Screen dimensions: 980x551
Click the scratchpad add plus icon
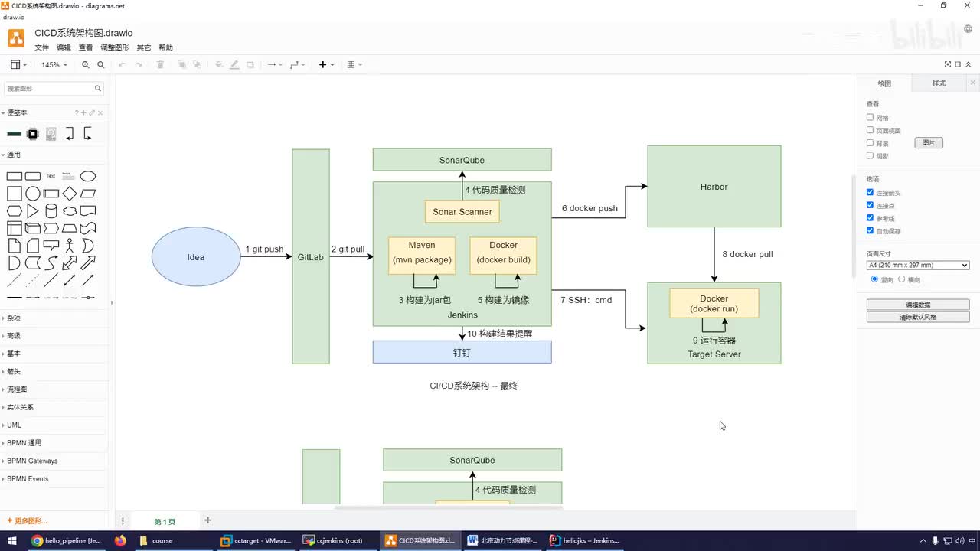83,113
